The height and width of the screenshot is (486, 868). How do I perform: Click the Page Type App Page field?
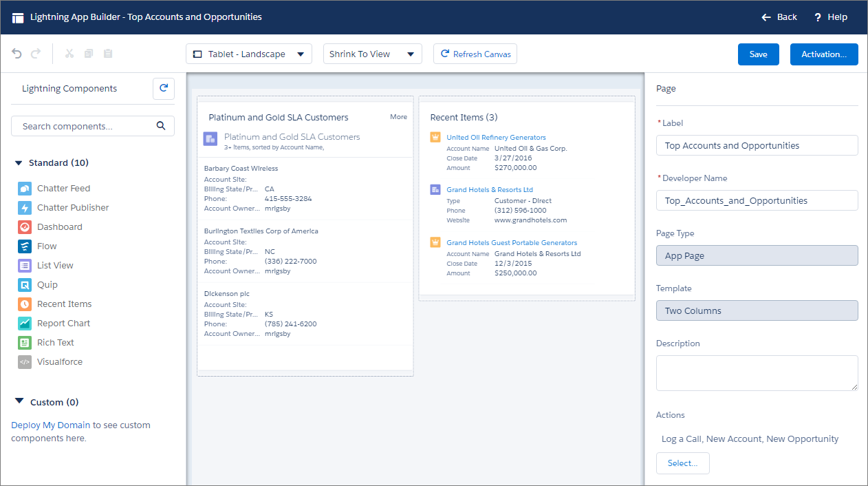[757, 255]
